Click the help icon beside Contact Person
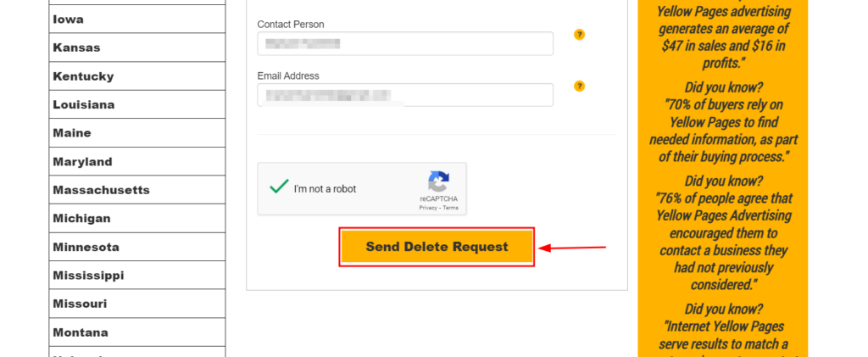Viewport: 868px width, 357px height. 579,35
